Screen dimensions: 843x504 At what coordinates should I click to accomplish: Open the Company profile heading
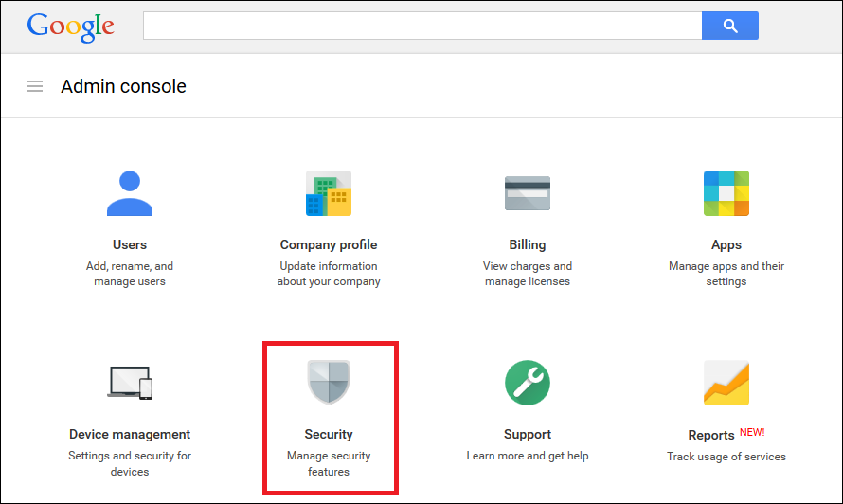[x=329, y=245]
